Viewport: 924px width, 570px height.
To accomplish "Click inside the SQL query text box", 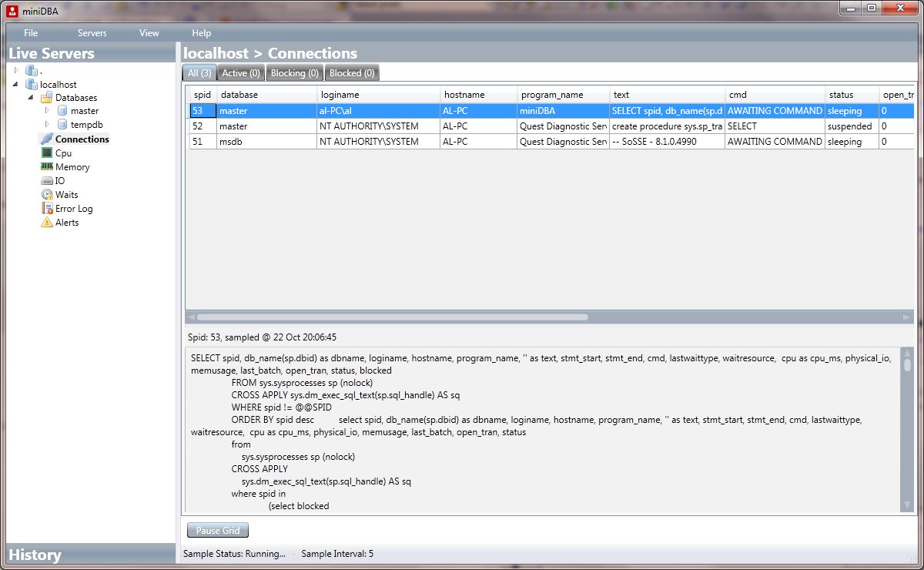I will 543,428.
